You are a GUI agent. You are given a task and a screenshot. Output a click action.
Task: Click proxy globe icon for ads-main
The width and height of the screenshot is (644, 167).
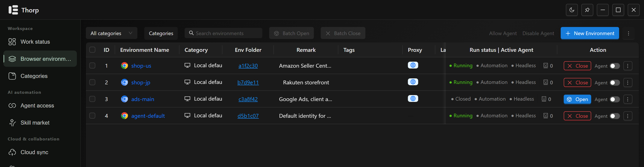(413, 99)
